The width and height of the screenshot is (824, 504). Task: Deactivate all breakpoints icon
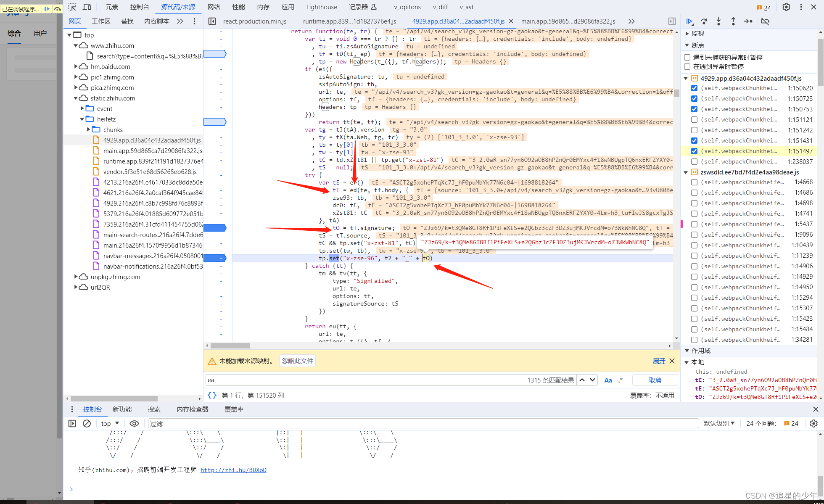tap(765, 21)
